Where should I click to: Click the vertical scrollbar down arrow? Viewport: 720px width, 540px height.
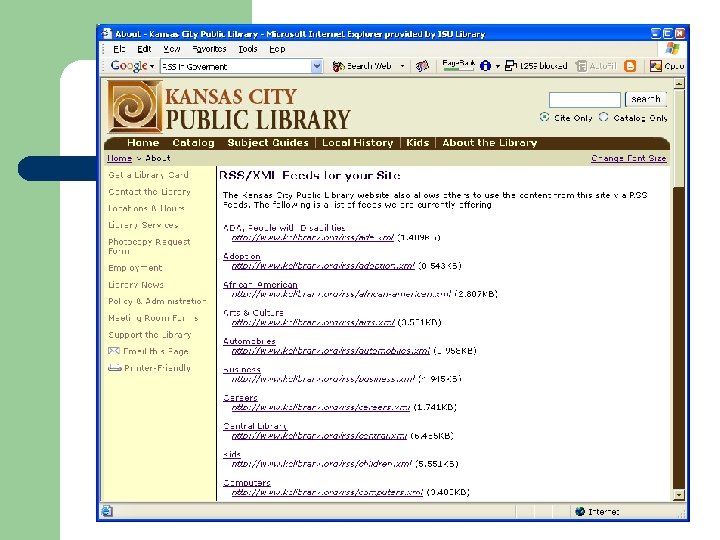[679, 495]
